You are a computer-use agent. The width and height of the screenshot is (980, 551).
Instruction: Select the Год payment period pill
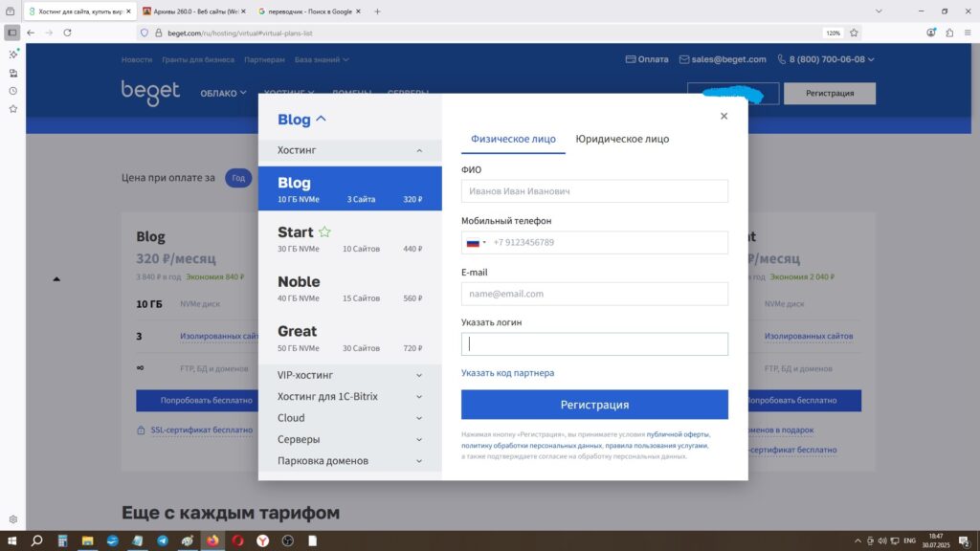click(x=238, y=178)
